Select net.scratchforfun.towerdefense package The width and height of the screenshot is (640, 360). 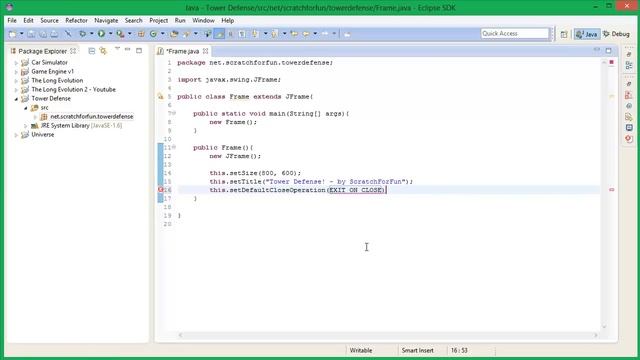92,117
